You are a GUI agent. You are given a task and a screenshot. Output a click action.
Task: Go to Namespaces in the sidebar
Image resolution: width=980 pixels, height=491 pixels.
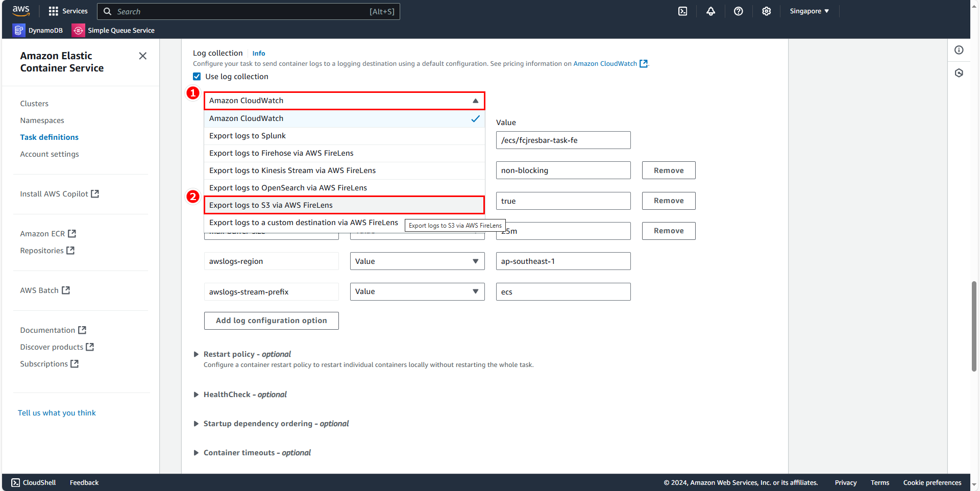(x=42, y=120)
